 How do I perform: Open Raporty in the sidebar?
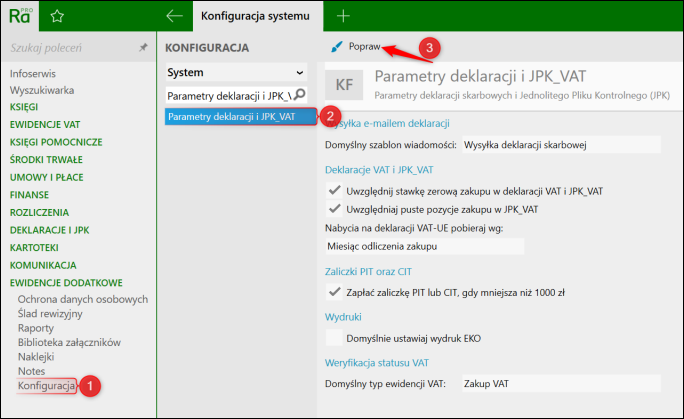point(36,328)
